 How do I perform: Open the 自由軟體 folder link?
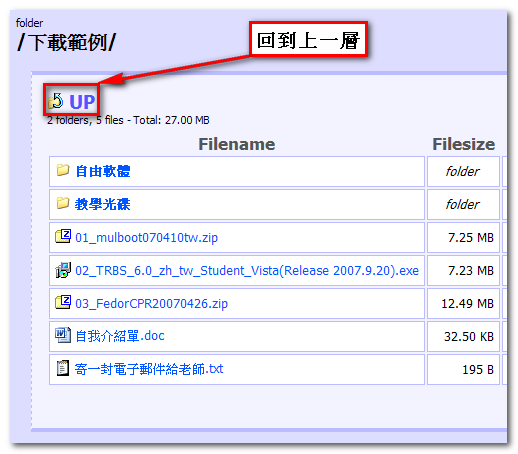(103, 171)
